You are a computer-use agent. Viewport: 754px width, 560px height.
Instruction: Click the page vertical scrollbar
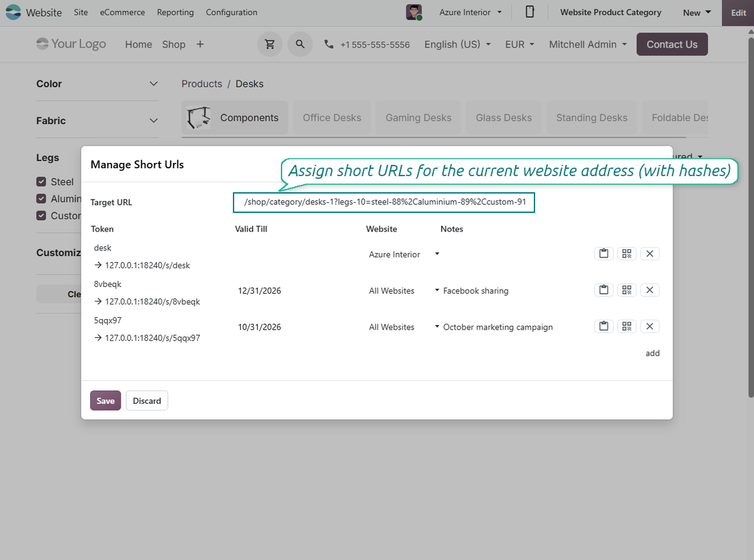(x=751, y=216)
